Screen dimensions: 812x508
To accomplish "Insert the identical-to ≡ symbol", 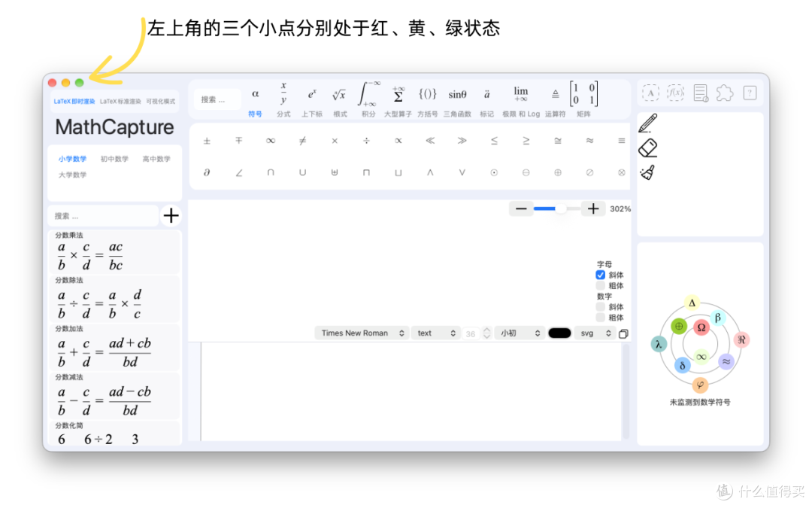I will point(622,141).
